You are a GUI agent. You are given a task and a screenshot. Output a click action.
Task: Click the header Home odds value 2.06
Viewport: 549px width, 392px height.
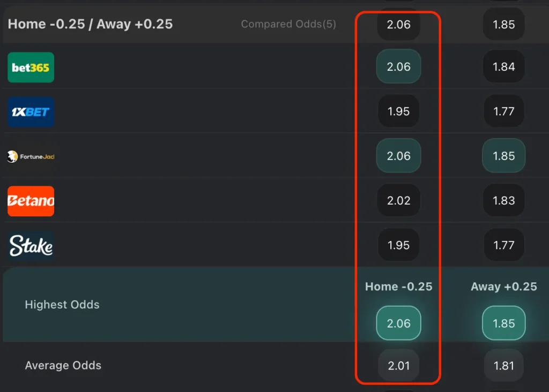[x=398, y=24]
